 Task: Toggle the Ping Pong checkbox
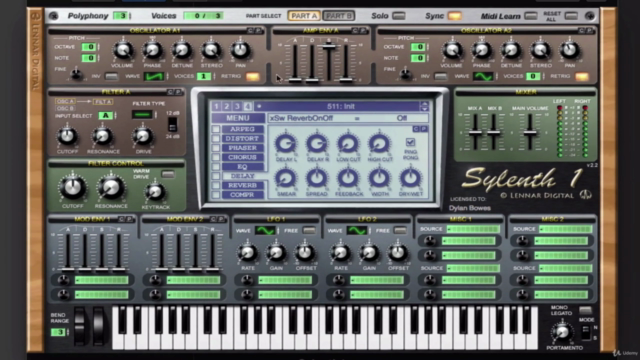pos(410,142)
